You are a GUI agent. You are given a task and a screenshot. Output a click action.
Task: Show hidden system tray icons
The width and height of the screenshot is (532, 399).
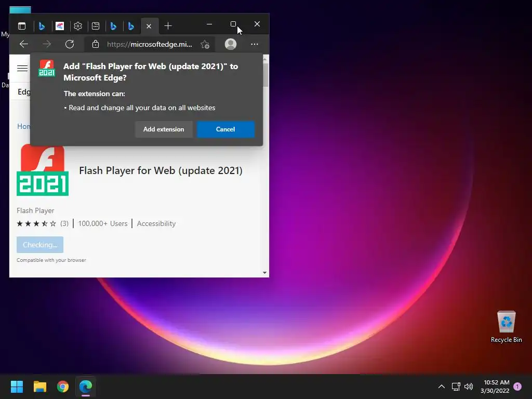(x=442, y=387)
